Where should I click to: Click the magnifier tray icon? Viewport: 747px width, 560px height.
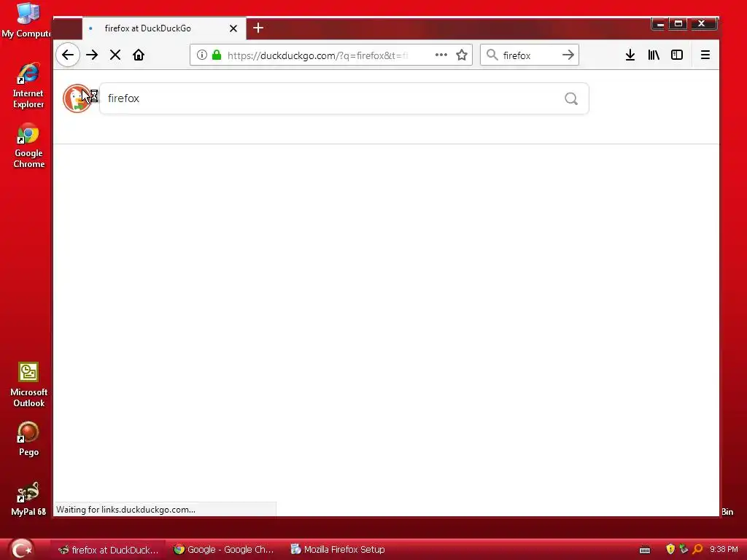pyautogui.click(x=697, y=549)
